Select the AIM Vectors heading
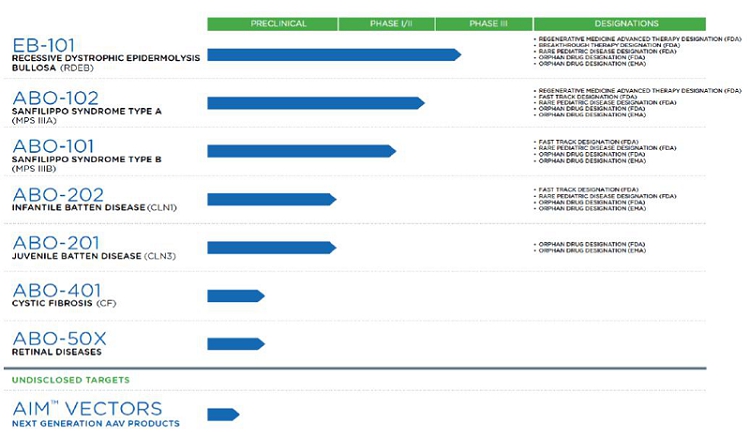 click(x=87, y=408)
